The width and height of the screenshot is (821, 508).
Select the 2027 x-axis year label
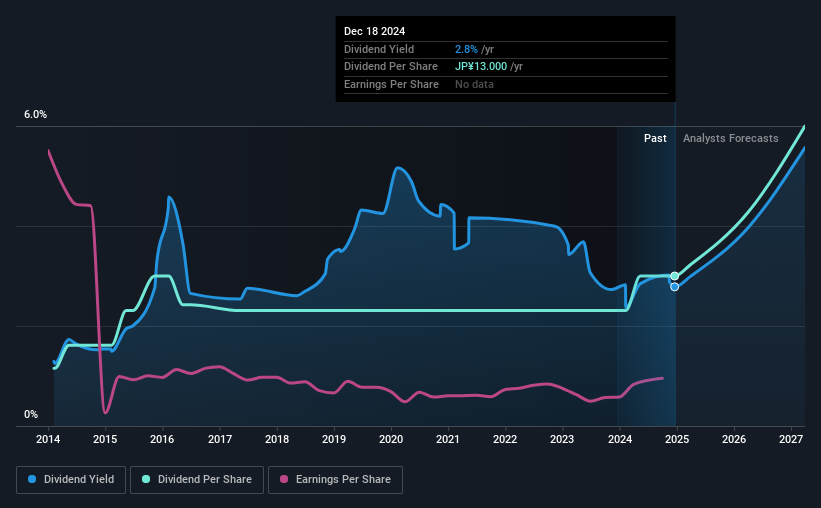click(x=790, y=439)
